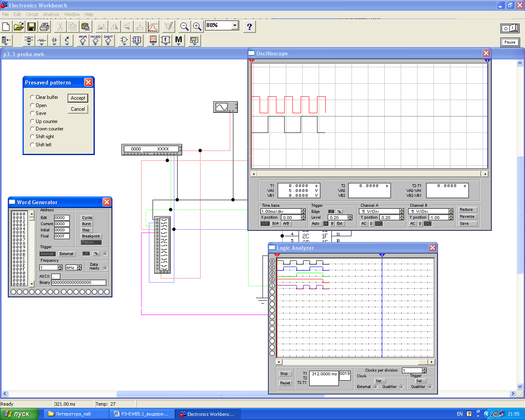Click the Word Generator Final address field

click(x=62, y=236)
